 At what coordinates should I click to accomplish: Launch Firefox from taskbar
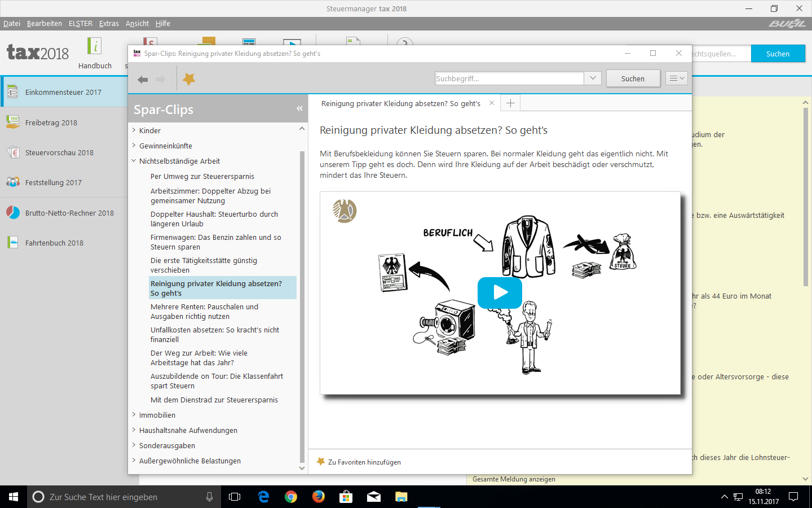pyautogui.click(x=319, y=497)
